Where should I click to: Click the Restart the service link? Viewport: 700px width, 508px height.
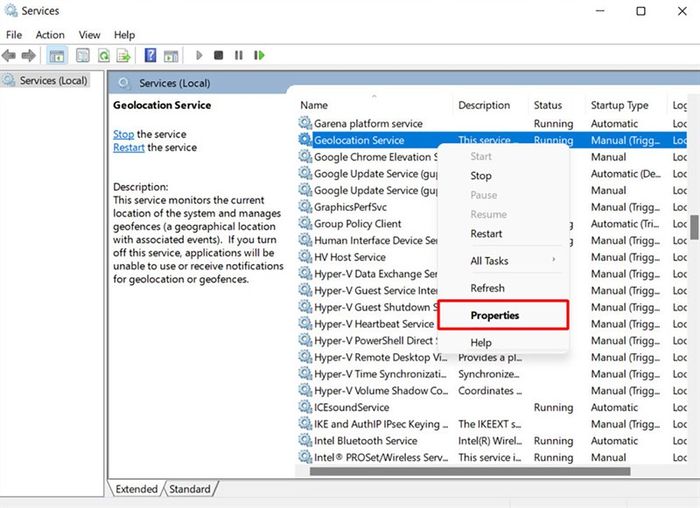(x=129, y=147)
